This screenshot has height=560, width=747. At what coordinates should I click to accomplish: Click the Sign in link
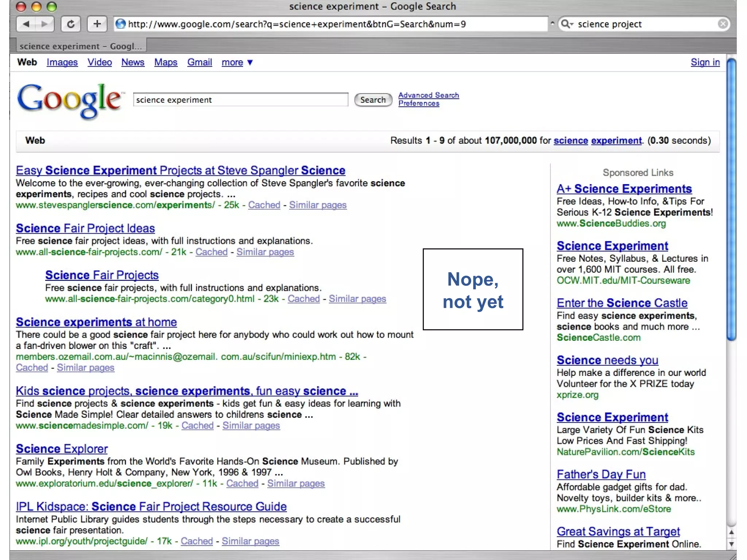705,62
